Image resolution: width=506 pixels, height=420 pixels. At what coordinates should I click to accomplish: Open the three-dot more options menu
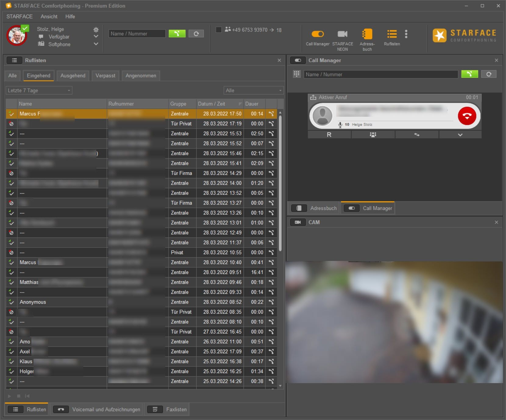click(x=406, y=34)
